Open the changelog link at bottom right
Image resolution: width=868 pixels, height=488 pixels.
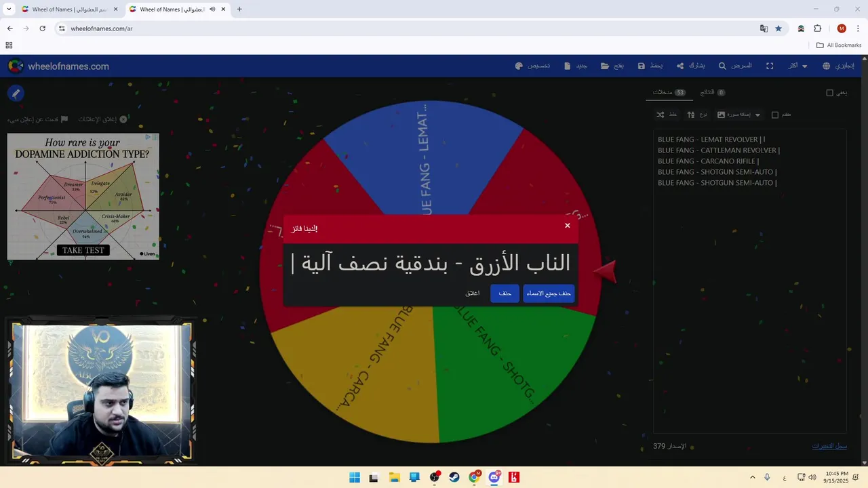pos(829,446)
